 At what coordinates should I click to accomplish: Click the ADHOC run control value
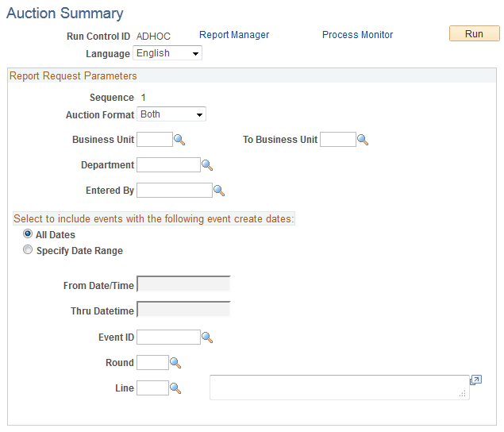point(153,37)
